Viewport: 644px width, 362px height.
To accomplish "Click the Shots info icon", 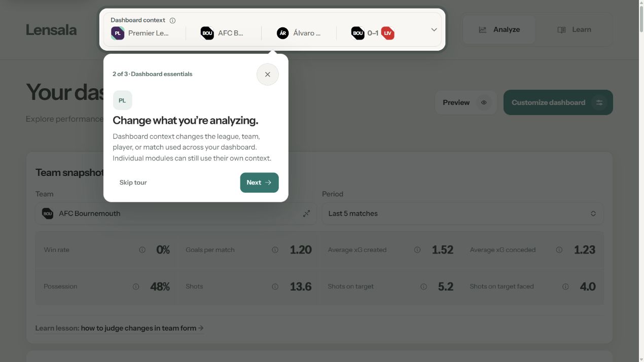I will [x=275, y=286].
